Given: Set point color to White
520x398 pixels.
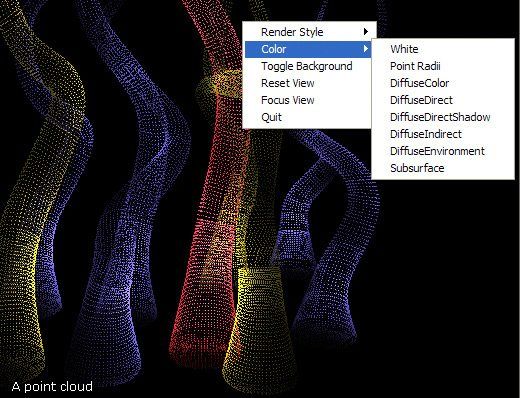Looking at the screenshot, I should [x=443, y=49].
